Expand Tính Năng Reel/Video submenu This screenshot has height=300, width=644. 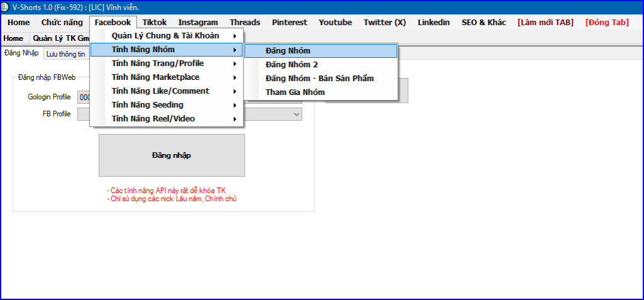point(153,119)
